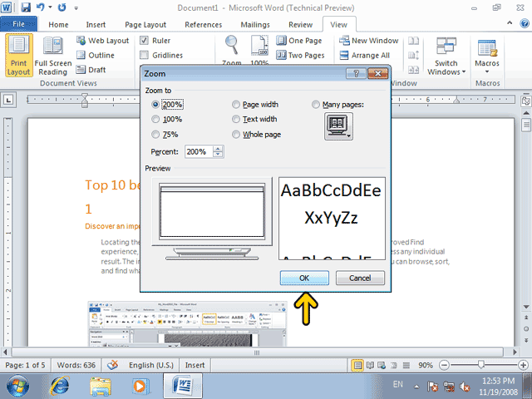
Task: Select the 200% zoom radio button
Action: pos(155,105)
